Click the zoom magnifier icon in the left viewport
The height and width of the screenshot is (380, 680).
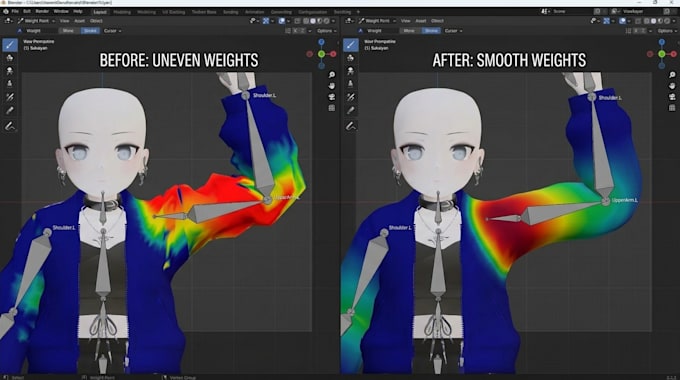coord(332,75)
